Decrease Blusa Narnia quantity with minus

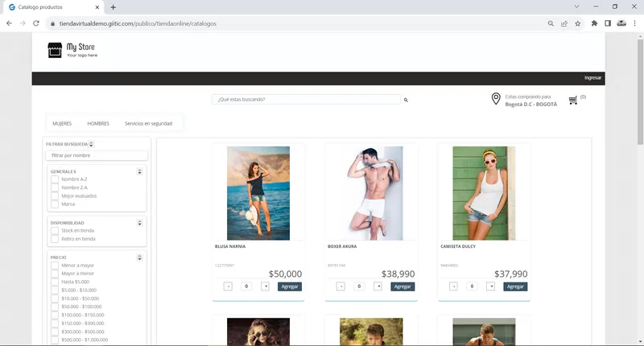click(228, 286)
